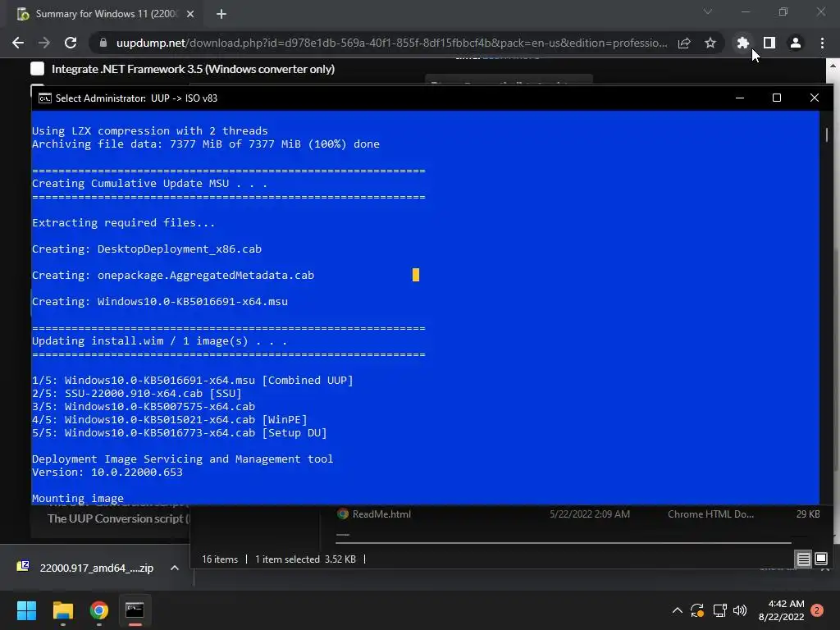
Task: Open Chrome extensions puzzle icon
Action: pos(742,43)
